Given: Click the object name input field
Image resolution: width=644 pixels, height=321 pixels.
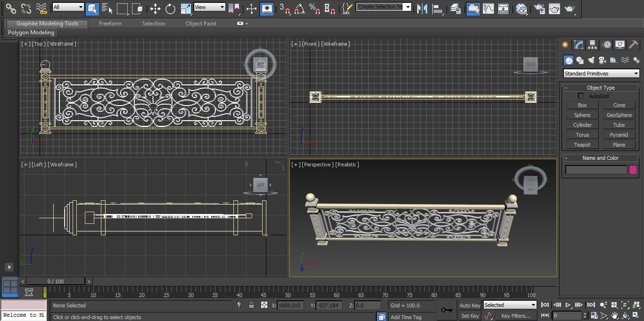Looking at the screenshot, I should point(596,170).
